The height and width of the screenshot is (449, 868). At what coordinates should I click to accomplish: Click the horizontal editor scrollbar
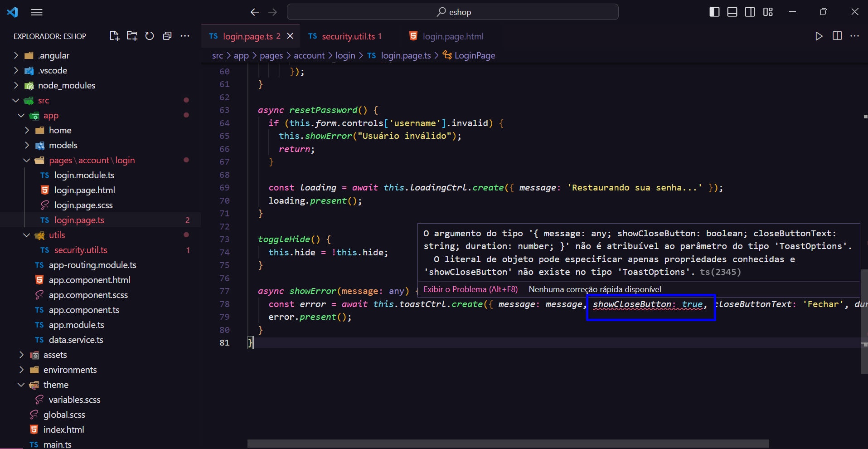coord(508,444)
